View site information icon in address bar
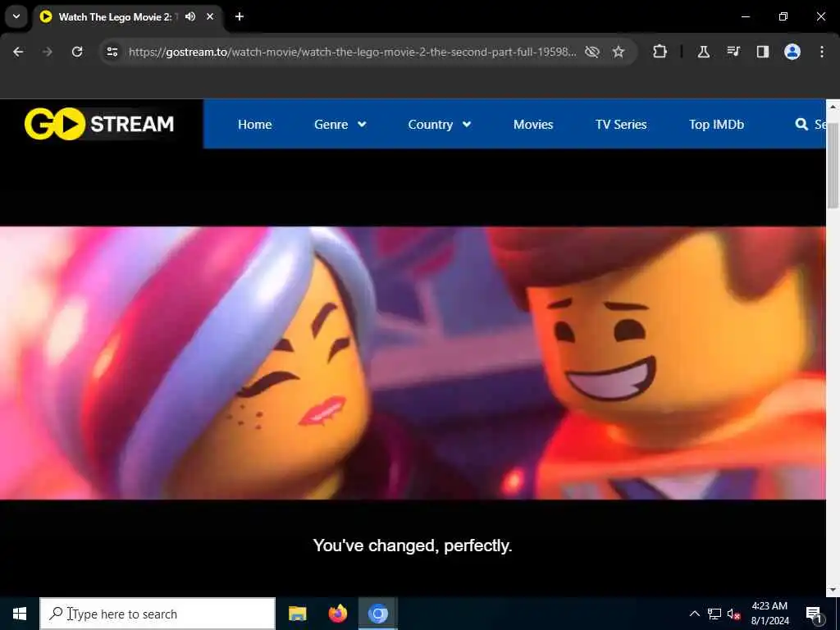Screen dimensions: 840x630 point(112,52)
